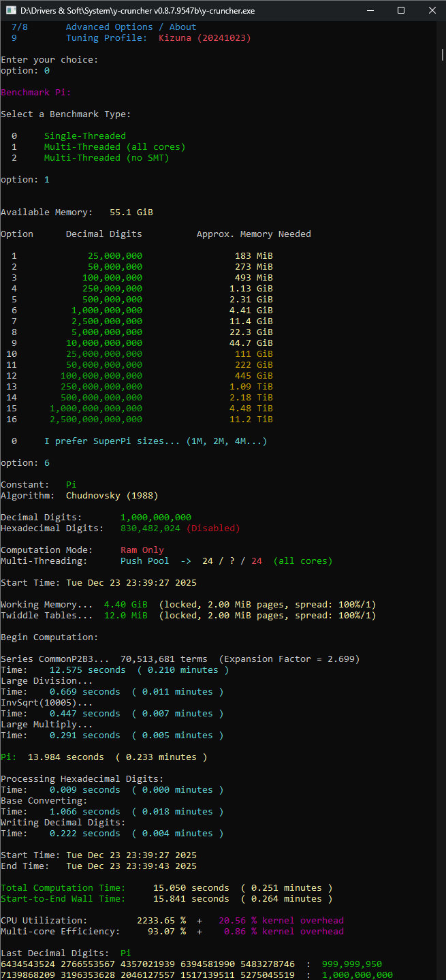Click the '50,000,000' row with 273 MiB

142,267
